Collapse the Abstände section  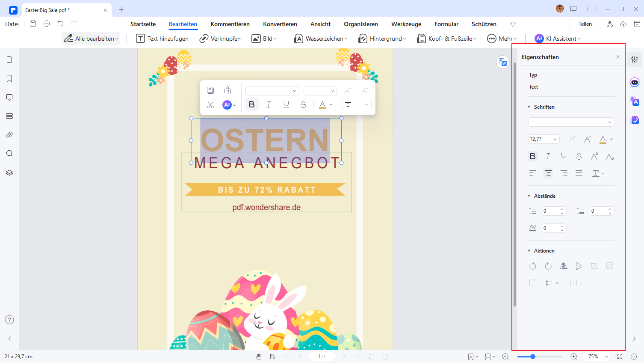coord(529,196)
